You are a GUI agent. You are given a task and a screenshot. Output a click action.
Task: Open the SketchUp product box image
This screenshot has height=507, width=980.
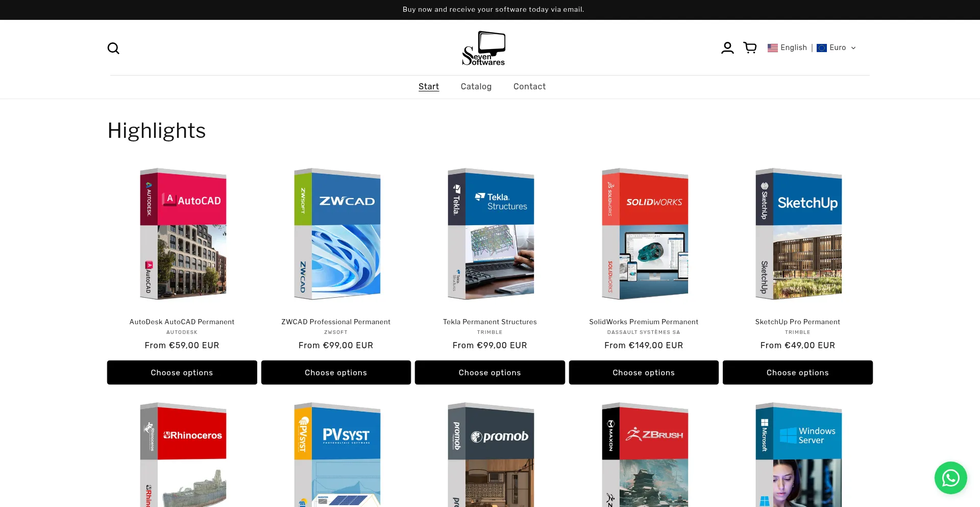[x=799, y=234]
